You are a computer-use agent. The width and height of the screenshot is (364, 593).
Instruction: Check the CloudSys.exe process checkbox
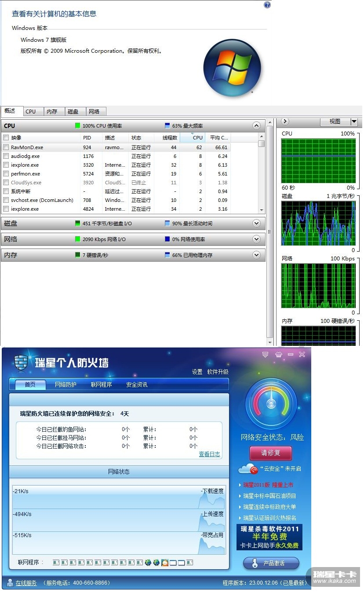(6, 183)
